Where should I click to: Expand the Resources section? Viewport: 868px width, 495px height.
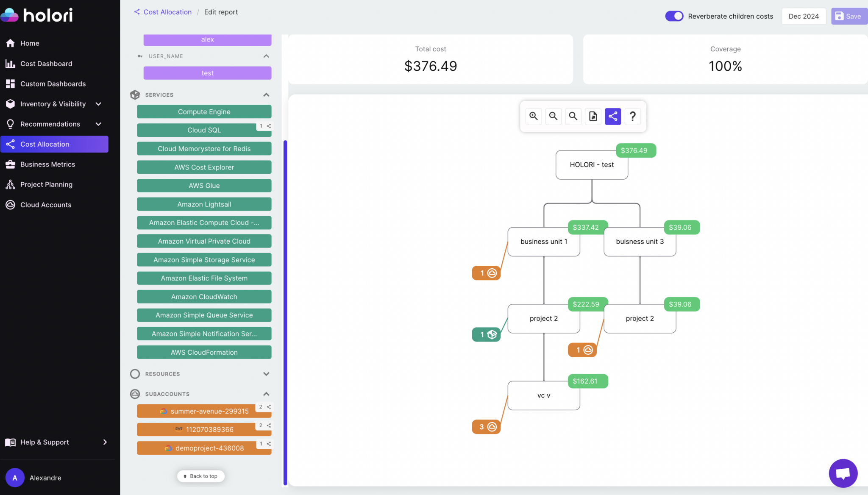(x=267, y=374)
